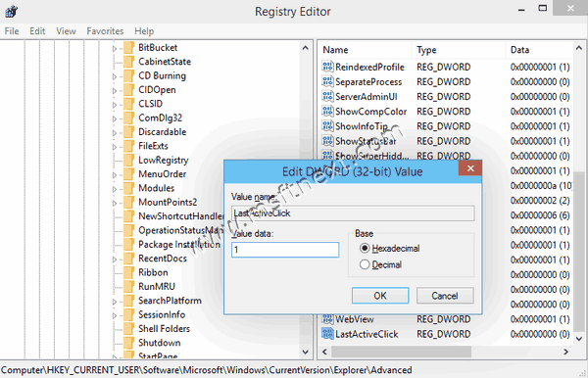Select the WebView value icon
This screenshot has width=588, height=378.
coord(327,319)
